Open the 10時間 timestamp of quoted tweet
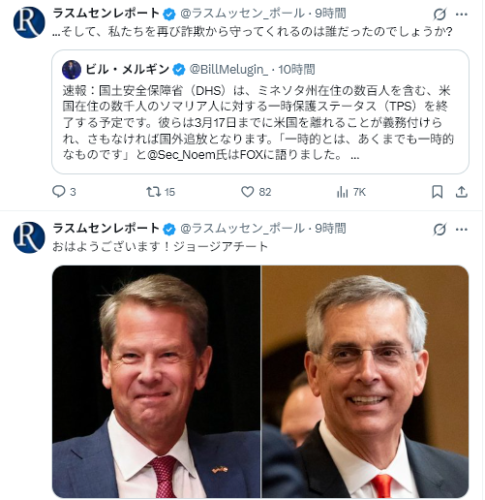 coord(297,69)
